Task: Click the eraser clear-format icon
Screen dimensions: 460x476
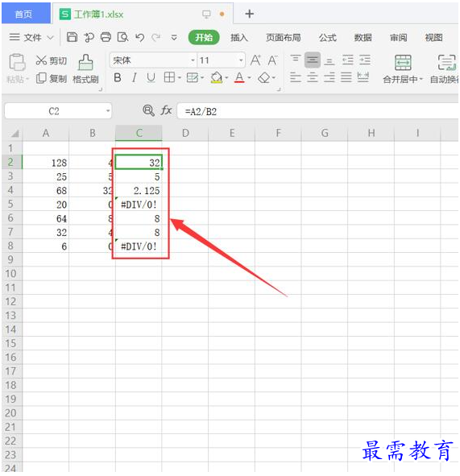Action: 264,77
